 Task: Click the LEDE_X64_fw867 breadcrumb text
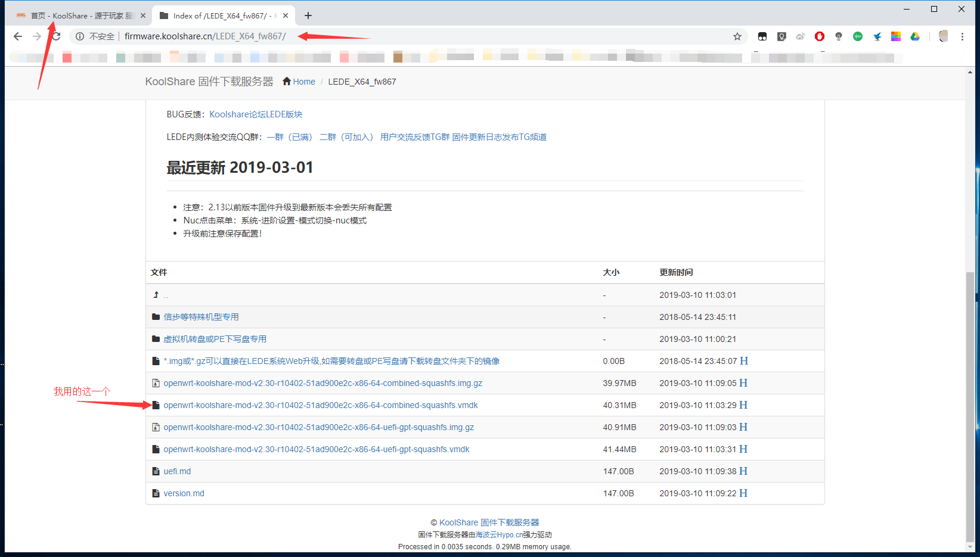click(362, 82)
